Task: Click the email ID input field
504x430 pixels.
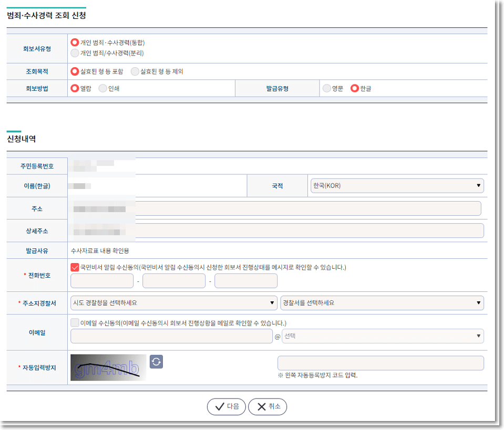Action: pyautogui.click(x=171, y=336)
